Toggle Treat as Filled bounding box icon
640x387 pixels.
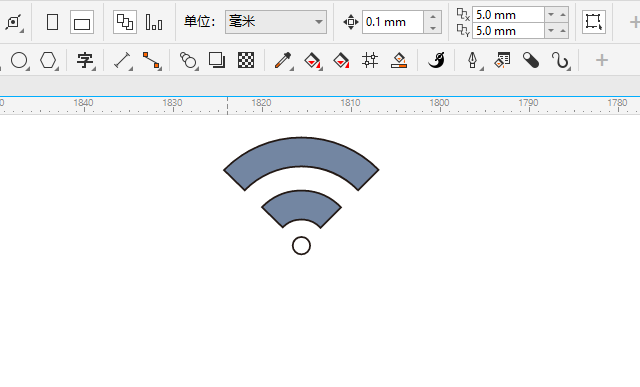[593, 22]
